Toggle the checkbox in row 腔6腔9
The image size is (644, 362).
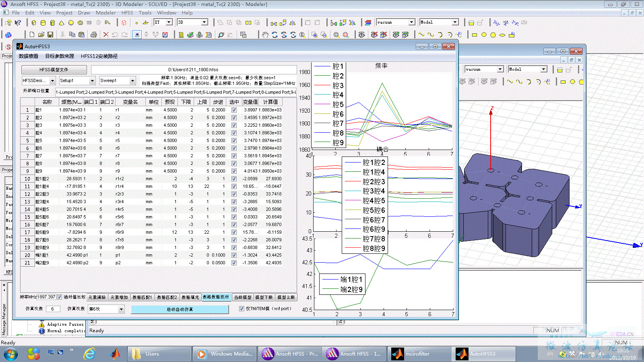234,232
